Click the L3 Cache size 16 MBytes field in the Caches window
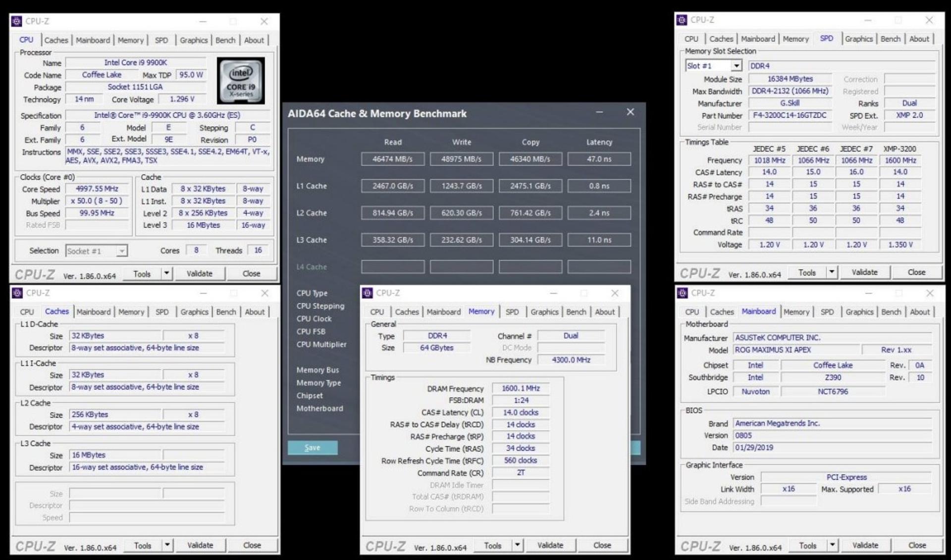The height and width of the screenshot is (560, 951). 115,455
